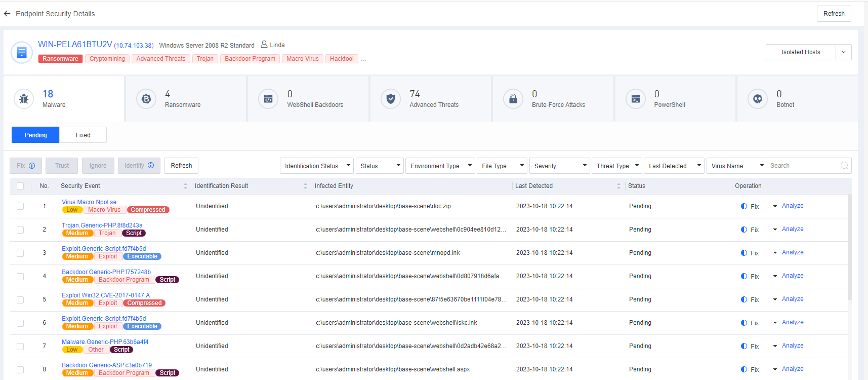Select the Advanced Threats shield icon

[391, 99]
